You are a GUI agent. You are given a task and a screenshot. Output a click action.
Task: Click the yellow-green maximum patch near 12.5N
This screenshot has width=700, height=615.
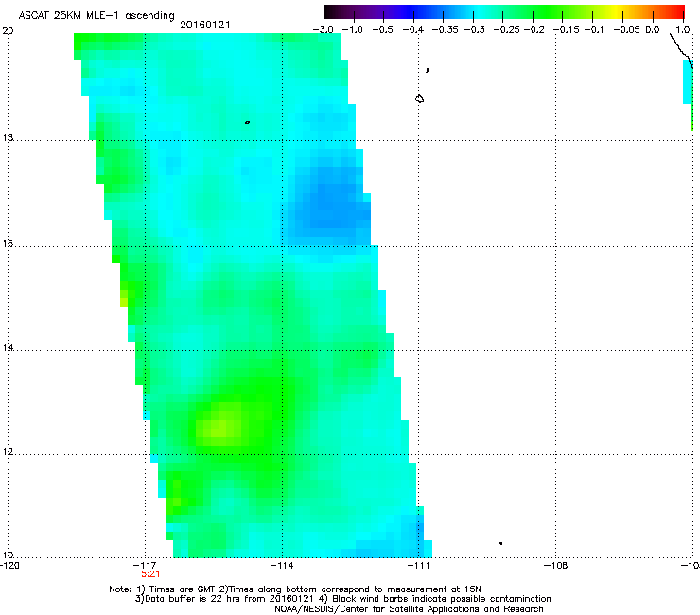(221, 428)
